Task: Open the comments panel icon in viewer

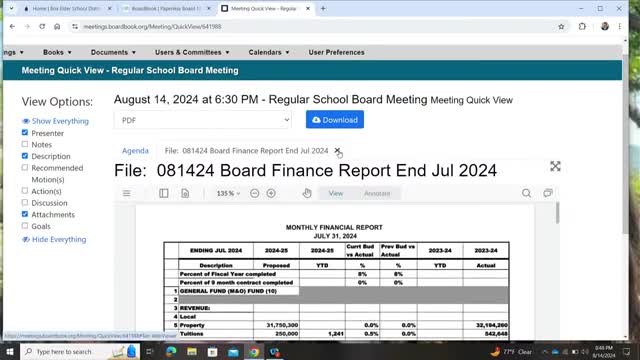Action: click(x=548, y=193)
